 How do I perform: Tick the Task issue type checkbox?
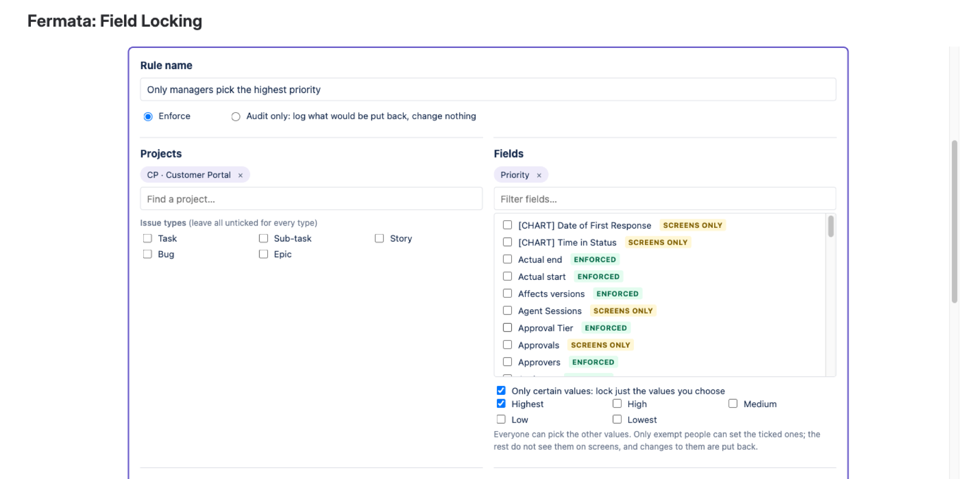click(148, 238)
